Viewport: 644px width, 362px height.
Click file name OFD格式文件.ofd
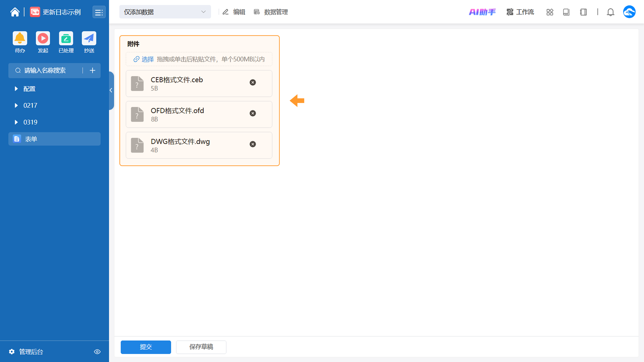177,111
